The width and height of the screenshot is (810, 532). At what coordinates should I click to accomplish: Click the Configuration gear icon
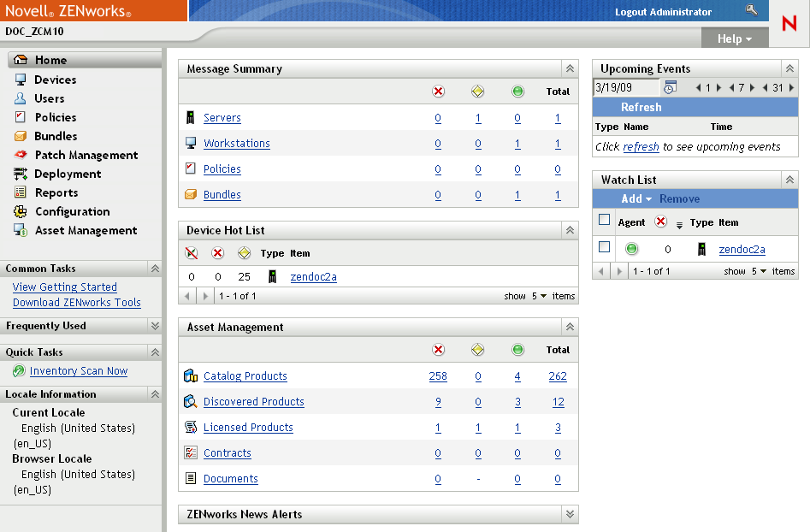[21, 211]
